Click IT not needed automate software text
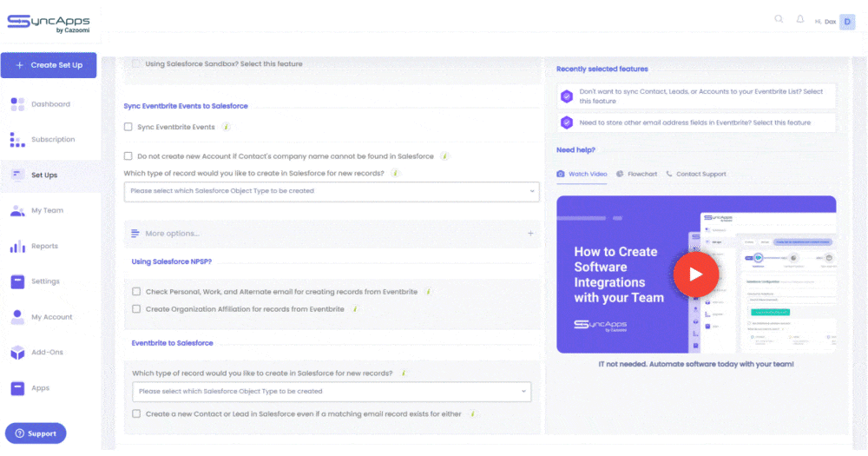868x456 pixels. [696, 364]
